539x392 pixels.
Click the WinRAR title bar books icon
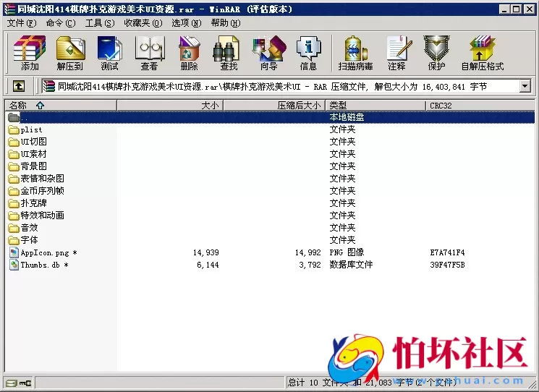tap(9, 9)
